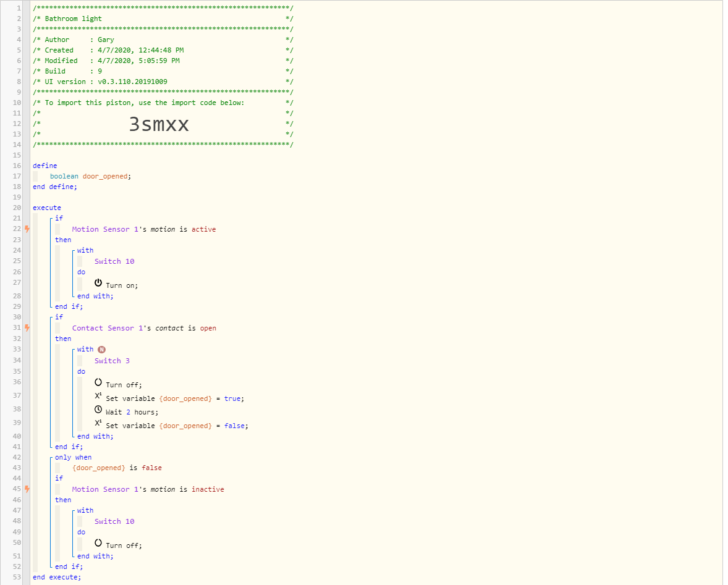This screenshot has width=728, height=585.
Task: Select 'Switch 10' on line 48
Action: [x=114, y=521]
